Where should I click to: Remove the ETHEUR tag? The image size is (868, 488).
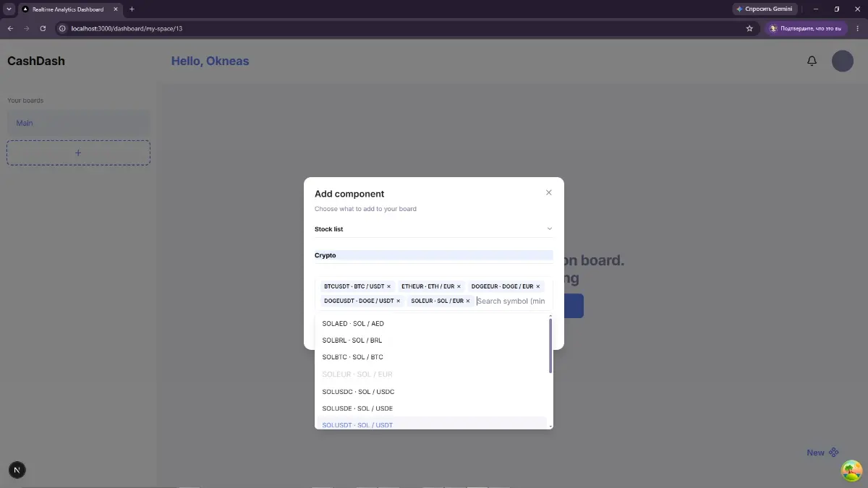click(x=459, y=286)
